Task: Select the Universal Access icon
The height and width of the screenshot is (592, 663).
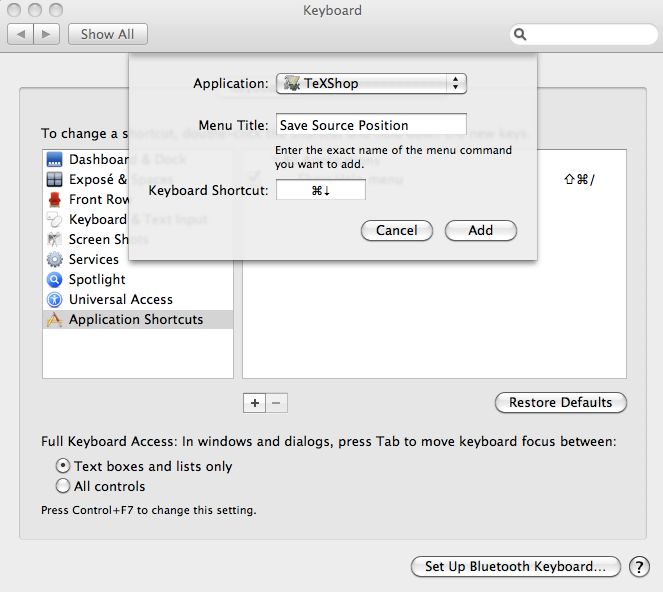Action: click(54, 299)
